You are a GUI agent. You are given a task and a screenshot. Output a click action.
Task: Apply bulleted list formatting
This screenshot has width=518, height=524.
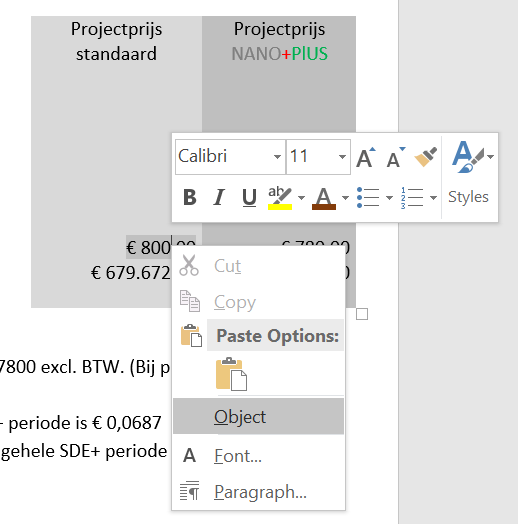368,198
